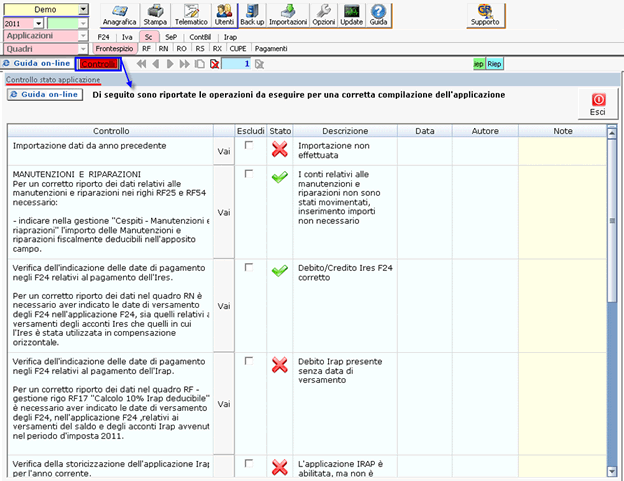Screen dimensions: 624x481
Task: Select the RN quadro tab
Action: (164, 49)
